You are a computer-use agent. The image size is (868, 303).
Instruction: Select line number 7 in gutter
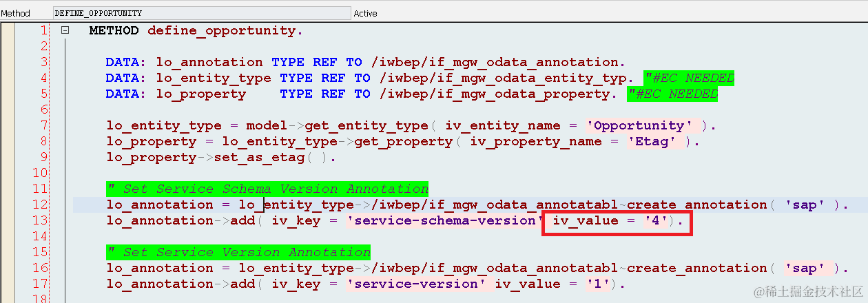(x=43, y=125)
